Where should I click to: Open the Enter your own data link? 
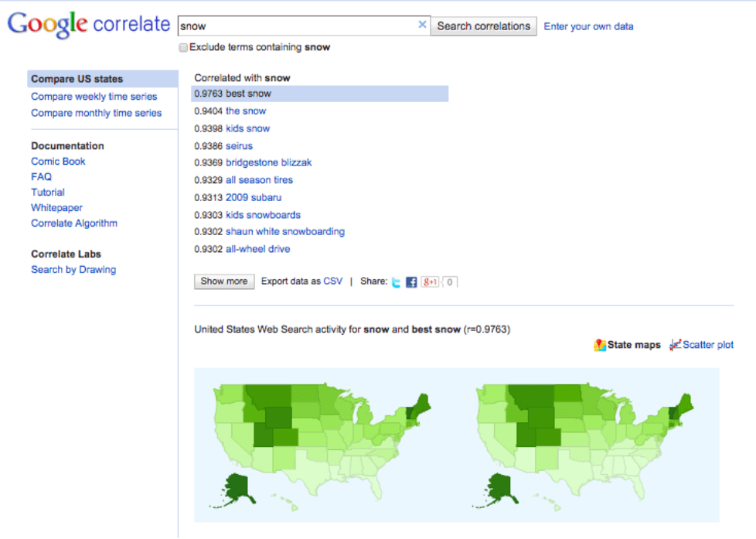click(588, 26)
